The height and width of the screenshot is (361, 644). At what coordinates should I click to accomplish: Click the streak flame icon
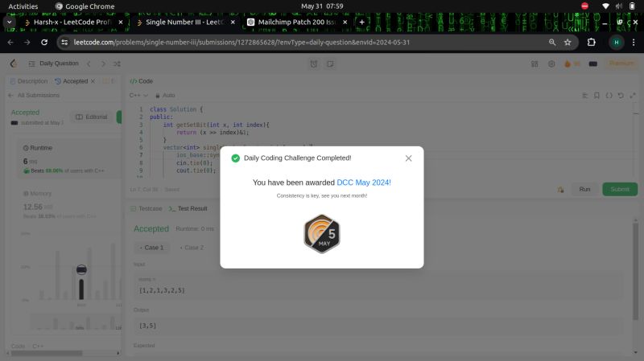click(568, 64)
